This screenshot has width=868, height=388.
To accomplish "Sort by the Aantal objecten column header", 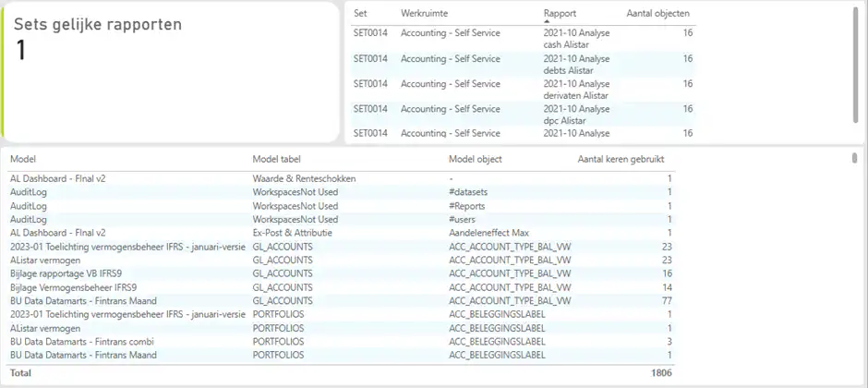I will coord(657,14).
